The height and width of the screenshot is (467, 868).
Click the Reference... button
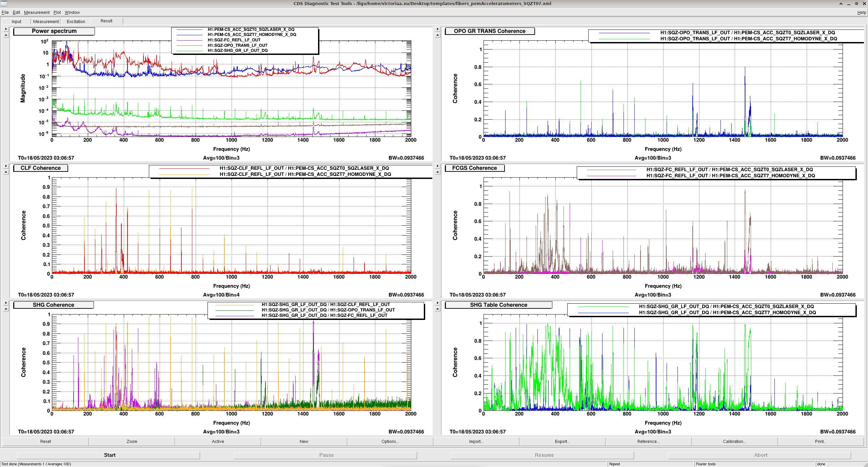pos(648,442)
